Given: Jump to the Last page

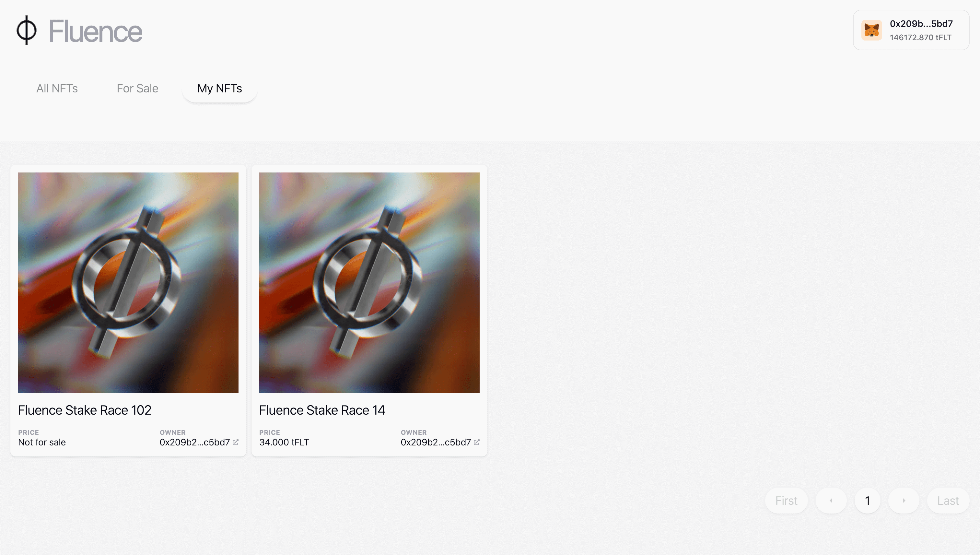Looking at the screenshot, I should [x=948, y=500].
